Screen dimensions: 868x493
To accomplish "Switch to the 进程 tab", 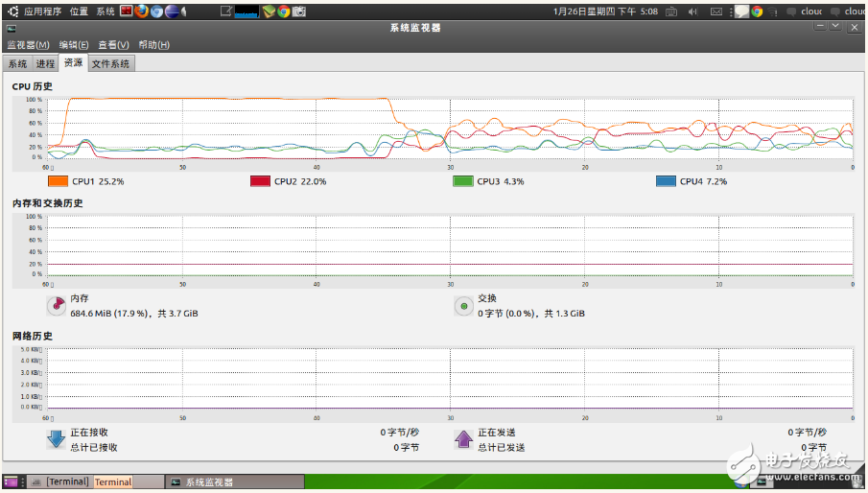I will point(45,64).
